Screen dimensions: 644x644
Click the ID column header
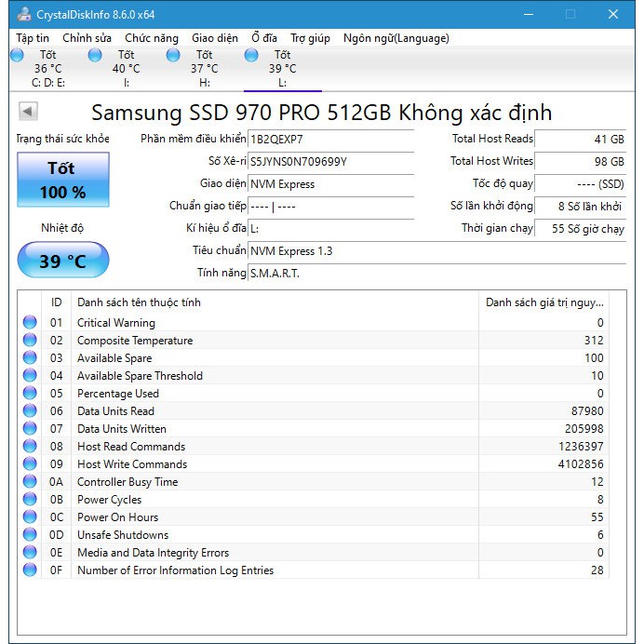[56, 302]
